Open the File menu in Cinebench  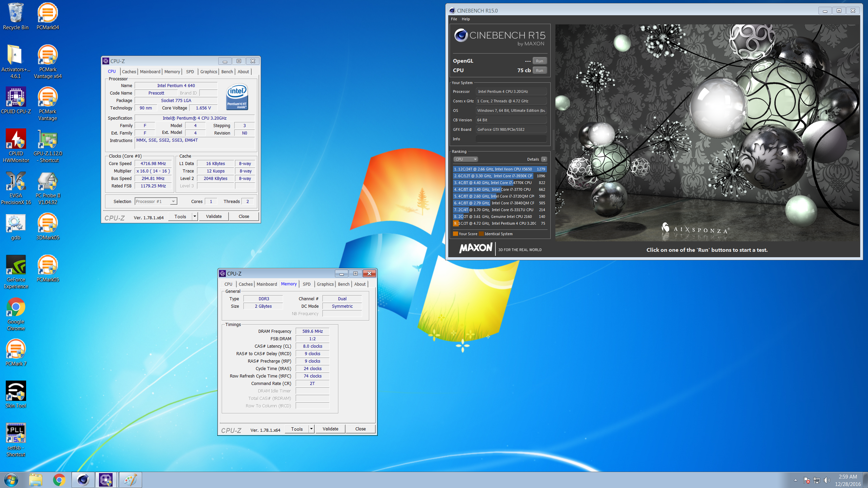point(454,19)
